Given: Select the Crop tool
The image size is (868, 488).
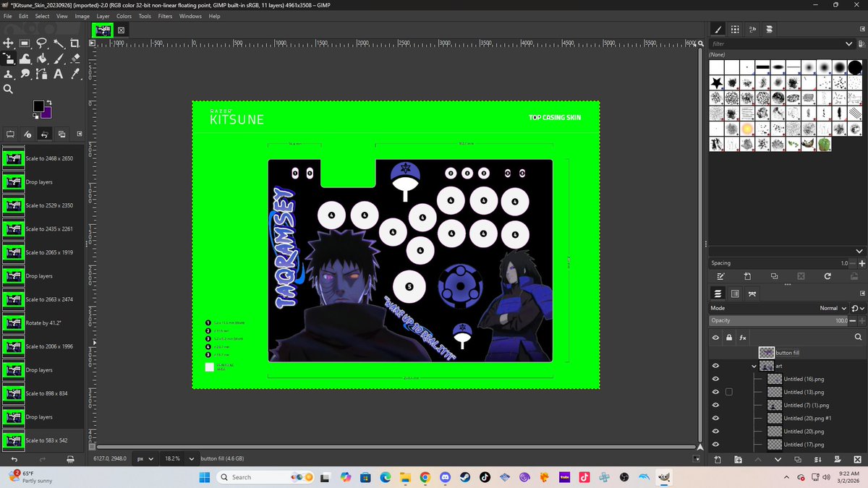Looking at the screenshot, I should click(75, 43).
